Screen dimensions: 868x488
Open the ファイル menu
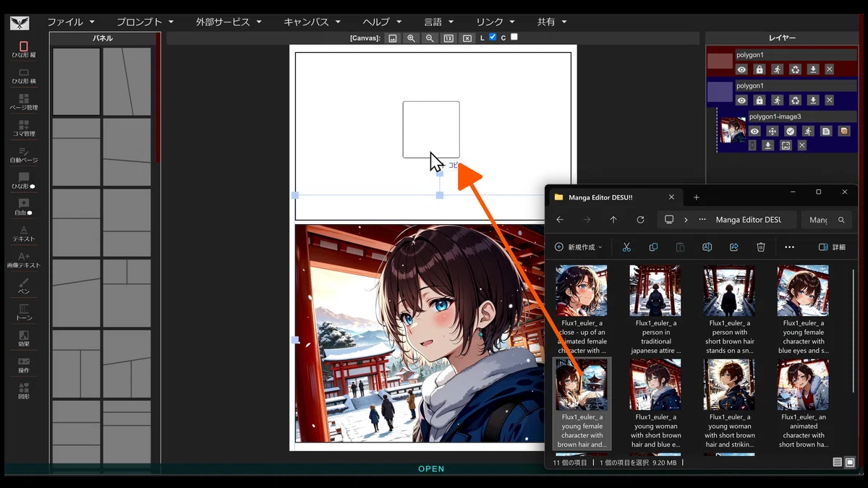point(71,22)
